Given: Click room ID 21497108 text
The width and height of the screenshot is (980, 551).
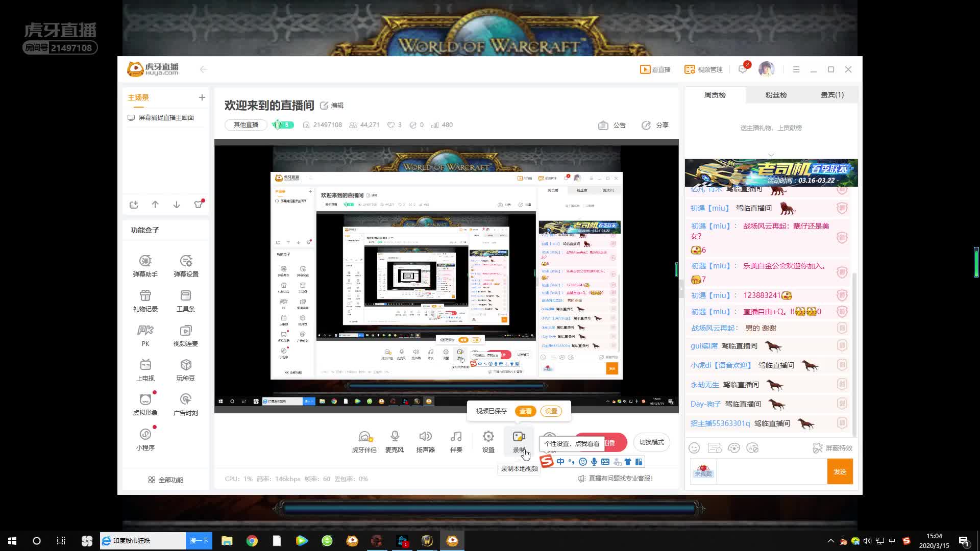Looking at the screenshot, I should (x=328, y=125).
